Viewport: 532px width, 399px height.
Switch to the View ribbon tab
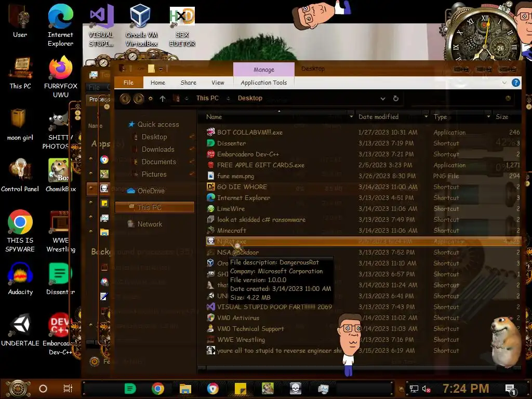click(x=218, y=83)
